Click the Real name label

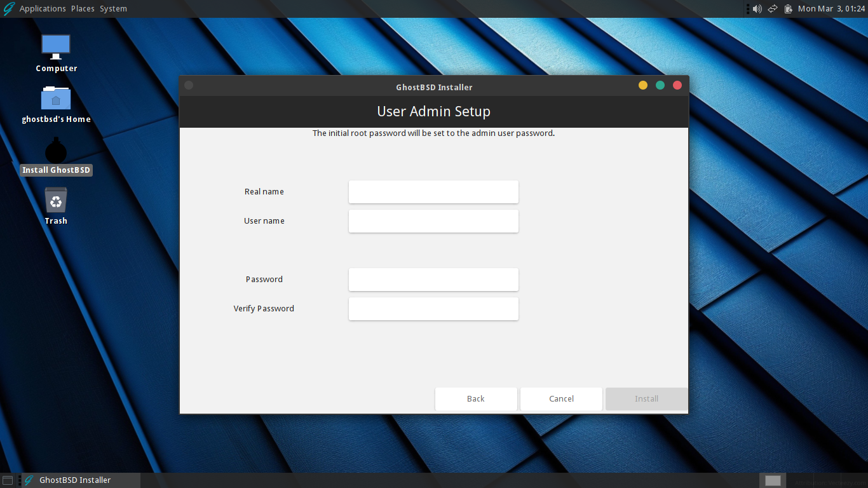tap(264, 192)
